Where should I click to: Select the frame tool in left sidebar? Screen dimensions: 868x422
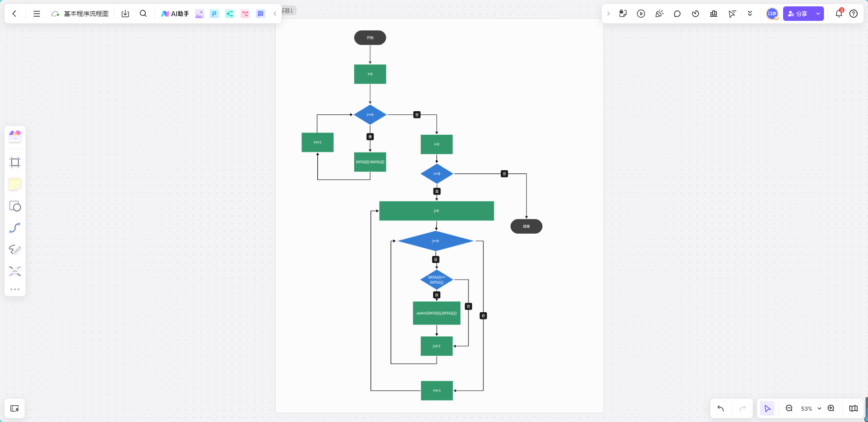pos(15,162)
